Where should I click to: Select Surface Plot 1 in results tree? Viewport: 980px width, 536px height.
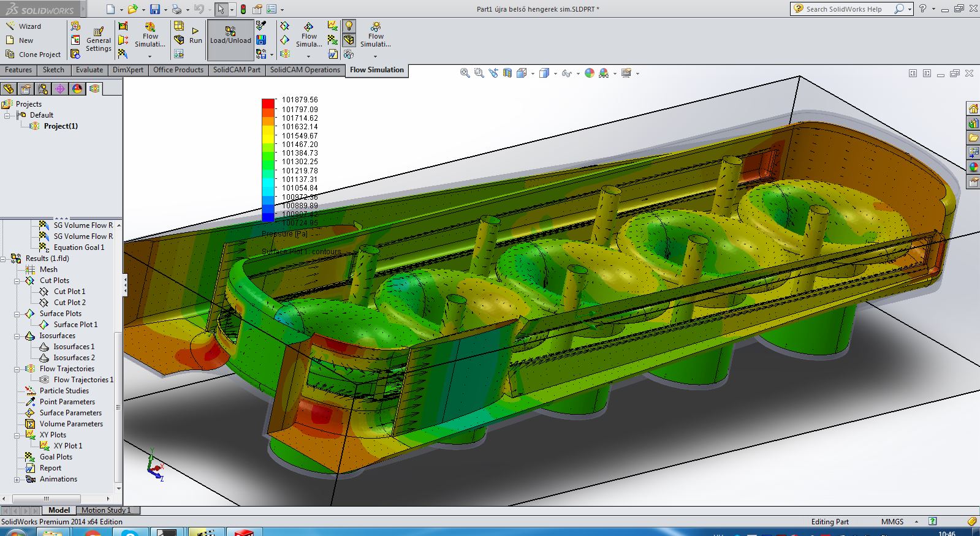pyautogui.click(x=75, y=325)
